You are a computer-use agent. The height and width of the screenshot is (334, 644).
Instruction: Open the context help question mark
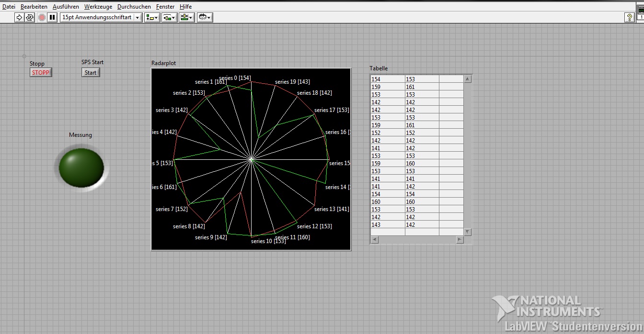point(630,18)
